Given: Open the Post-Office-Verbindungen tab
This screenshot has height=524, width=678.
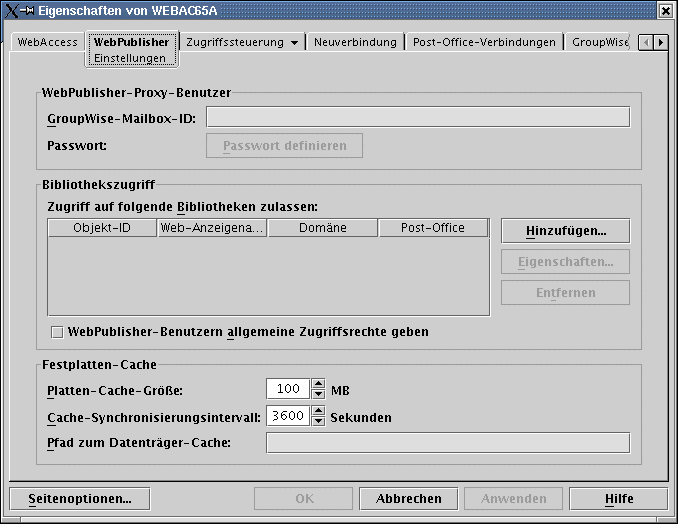Looking at the screenshot, I should [484, 42].
